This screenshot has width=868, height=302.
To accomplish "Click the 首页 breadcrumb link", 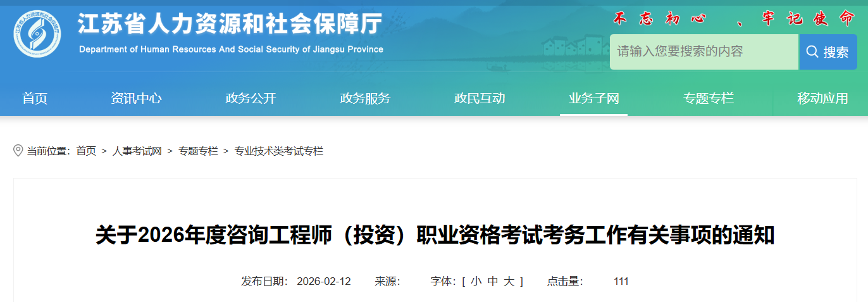I will 86,151.
